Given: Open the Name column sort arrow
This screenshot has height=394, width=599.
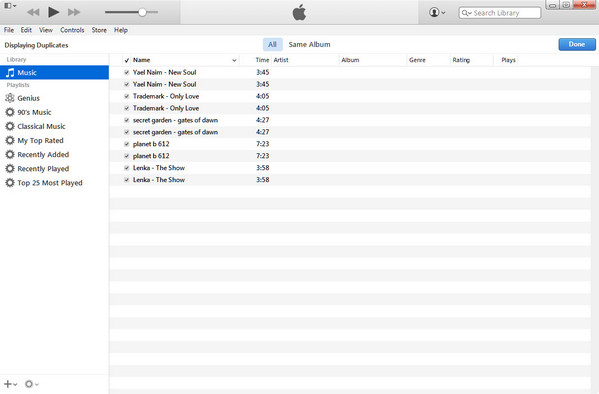Looking at the screenshot, I should point(234,60).
